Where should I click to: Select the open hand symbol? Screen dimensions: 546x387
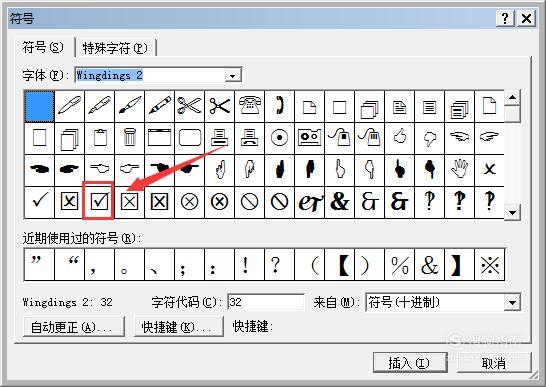click(x=459, y=169)
